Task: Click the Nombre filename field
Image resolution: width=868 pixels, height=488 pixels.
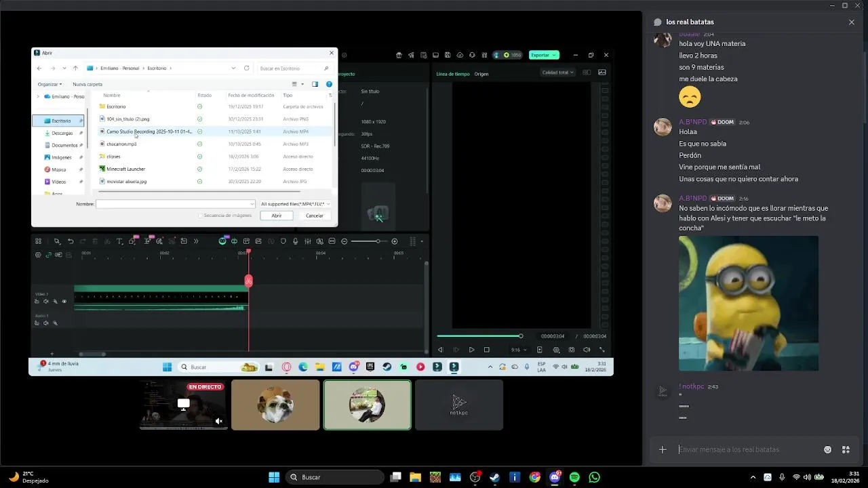Action: tap(176, 204)
